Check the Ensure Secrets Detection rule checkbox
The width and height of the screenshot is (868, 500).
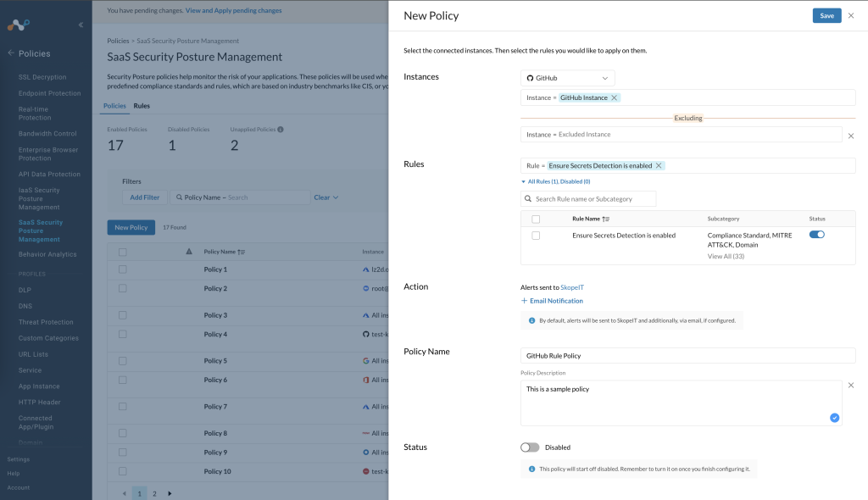click(536, 236)
